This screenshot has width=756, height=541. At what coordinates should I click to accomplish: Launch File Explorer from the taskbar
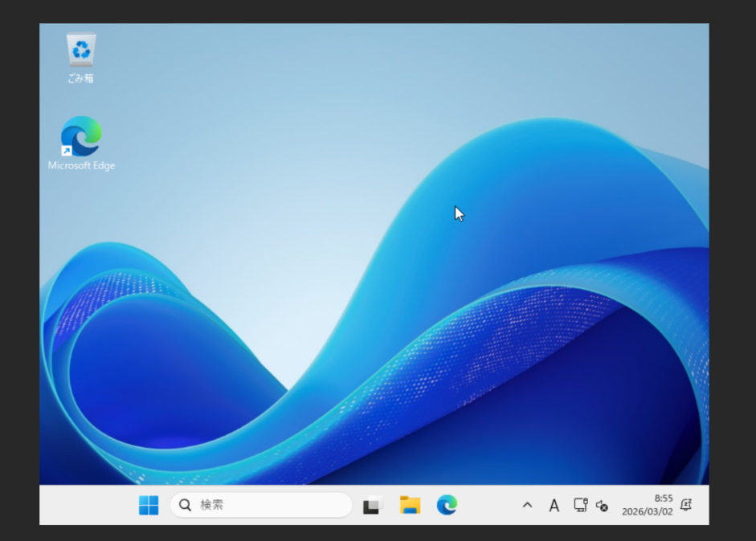(x=410, y=505)
